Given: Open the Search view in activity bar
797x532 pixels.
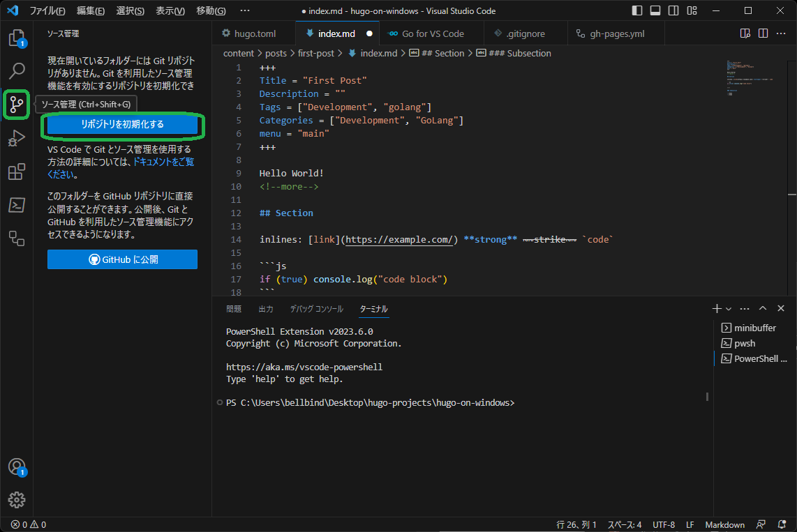Looking at the screenshot, I should (x=17, y=71).
